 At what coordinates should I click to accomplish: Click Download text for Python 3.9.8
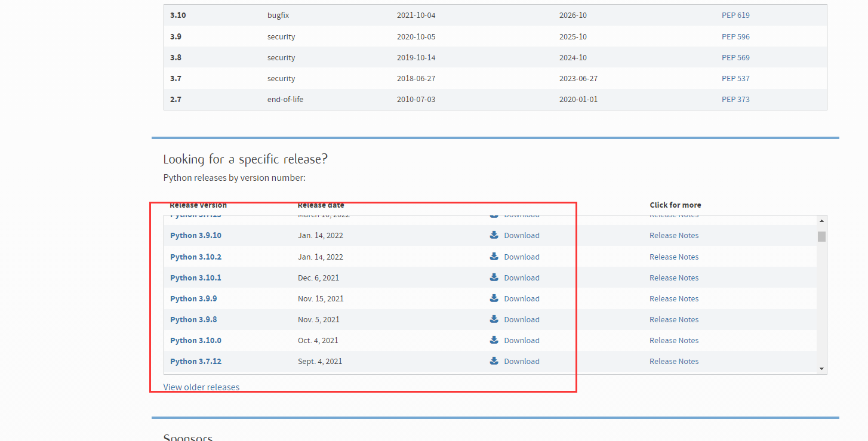(522, 320)
